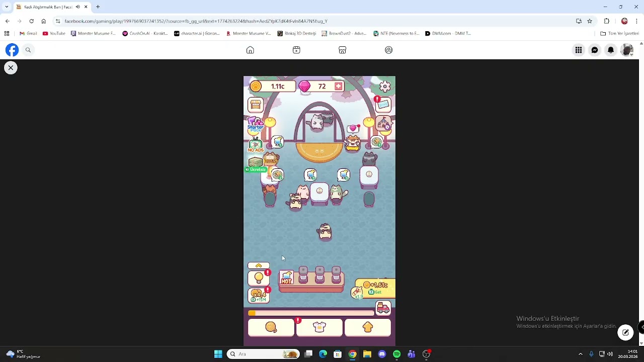The width and height of the screenshot is (644, 362).
Task: Bookmark this page with the star
Action: [590, 21]
